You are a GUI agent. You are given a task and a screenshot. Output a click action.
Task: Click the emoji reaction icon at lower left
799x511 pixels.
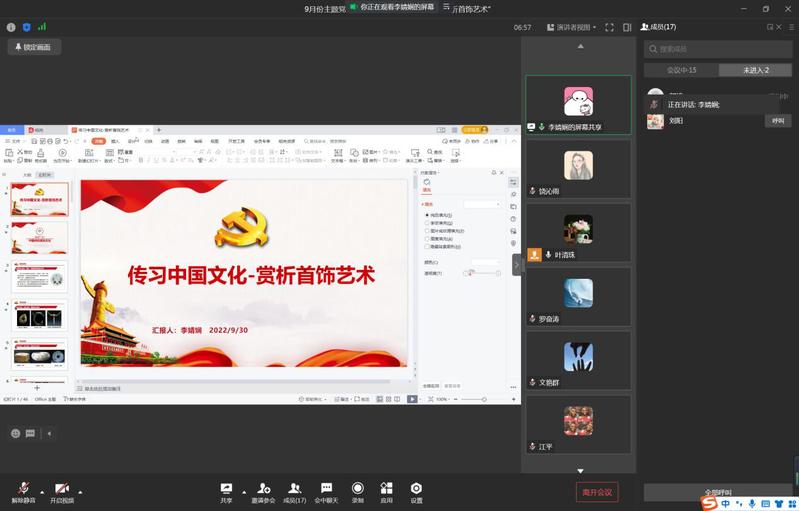[16, 433]
